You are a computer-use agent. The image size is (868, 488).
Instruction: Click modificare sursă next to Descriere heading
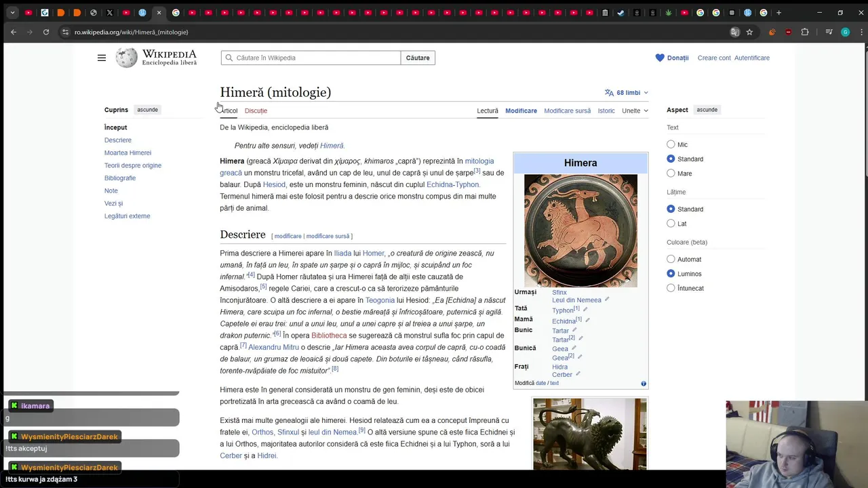coord(328,236)
